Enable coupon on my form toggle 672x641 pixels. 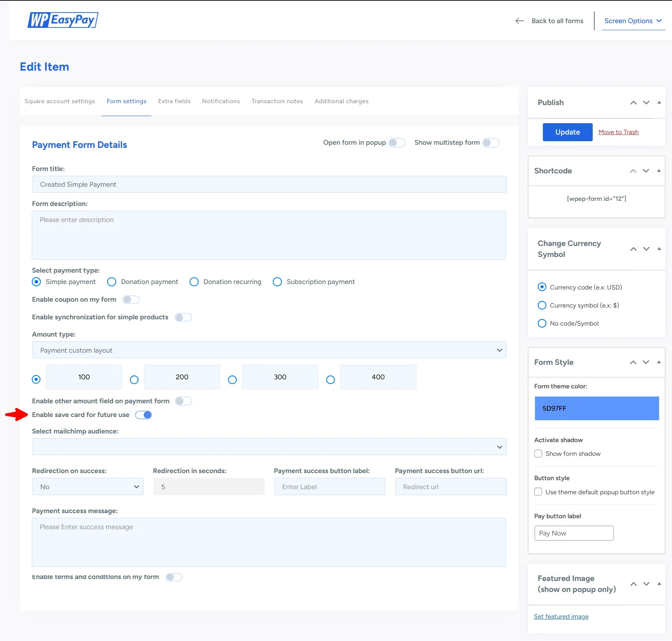pyautogui.click(x=131, y=300)
